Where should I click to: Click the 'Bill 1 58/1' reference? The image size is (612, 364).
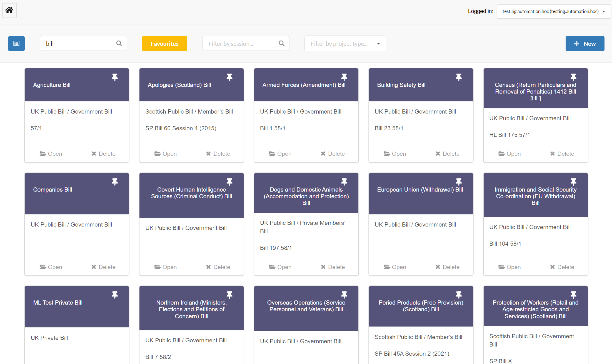[x=273, y=128]
